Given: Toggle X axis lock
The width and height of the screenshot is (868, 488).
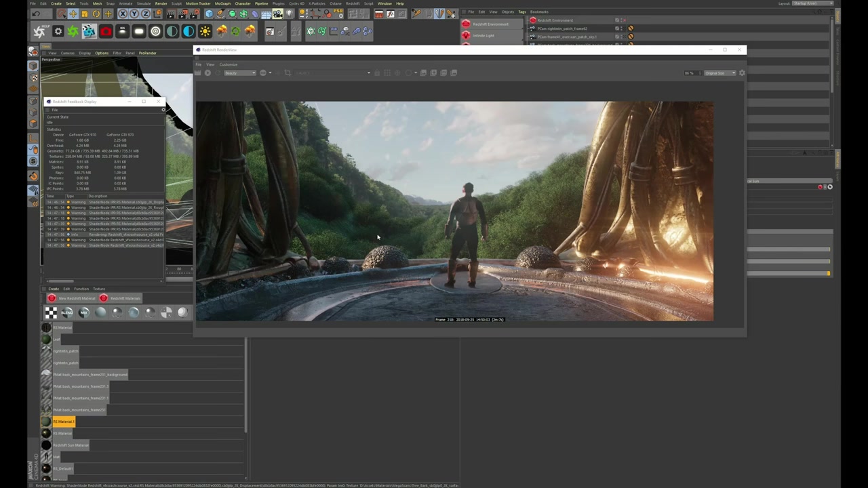Looking at the screenshot, I should pyautogui.click(x=123, y=14).
